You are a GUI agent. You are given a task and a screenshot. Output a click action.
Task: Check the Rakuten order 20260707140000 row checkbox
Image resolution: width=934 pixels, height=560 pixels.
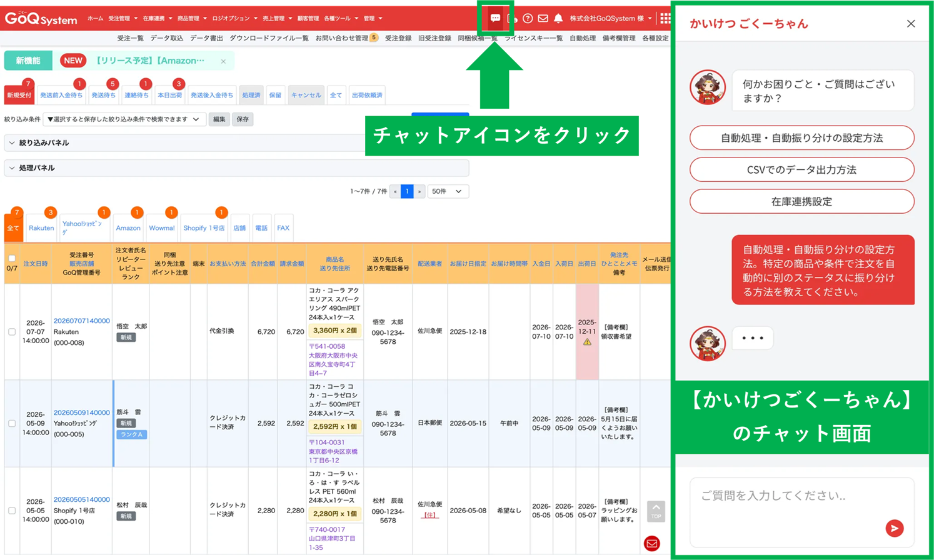pos(12,332)
